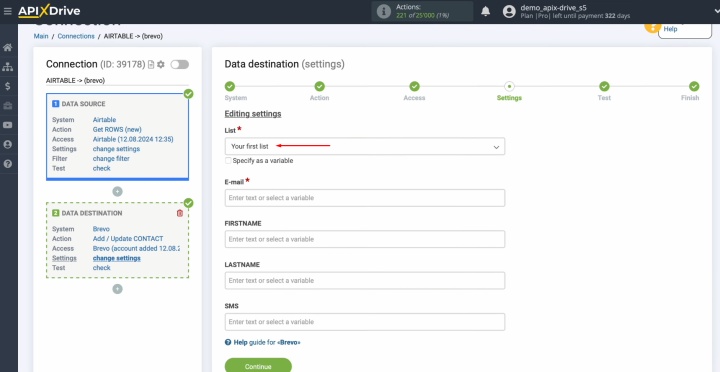Open Help guide for Brevo
Screen dimensions: 720x372
(x=267, y=342)
